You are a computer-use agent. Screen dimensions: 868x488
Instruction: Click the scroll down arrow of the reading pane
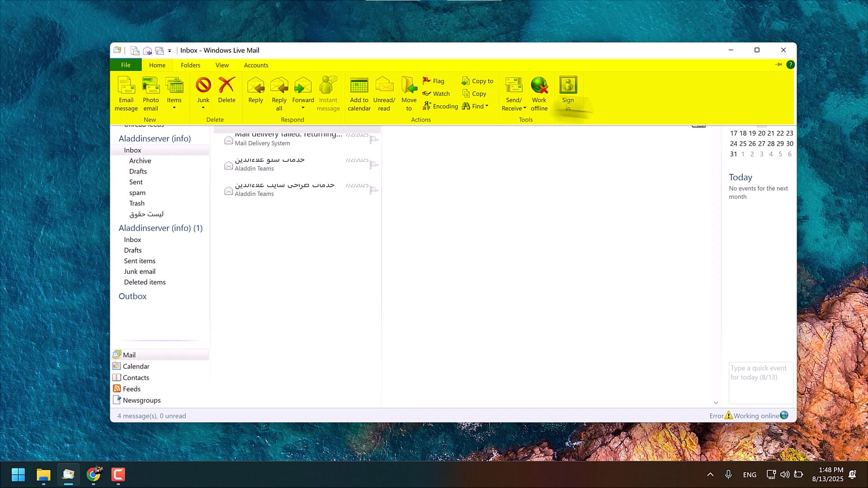click(x=716, y=403)
